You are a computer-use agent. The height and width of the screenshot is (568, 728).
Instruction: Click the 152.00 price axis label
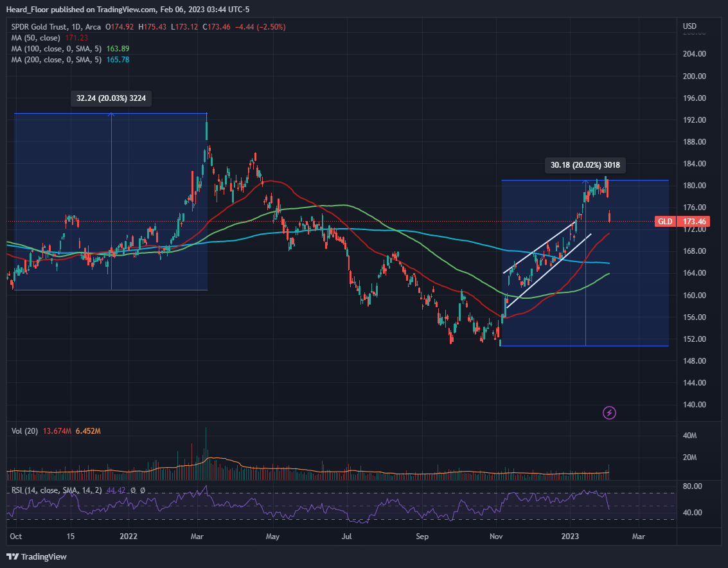point(694,339)
